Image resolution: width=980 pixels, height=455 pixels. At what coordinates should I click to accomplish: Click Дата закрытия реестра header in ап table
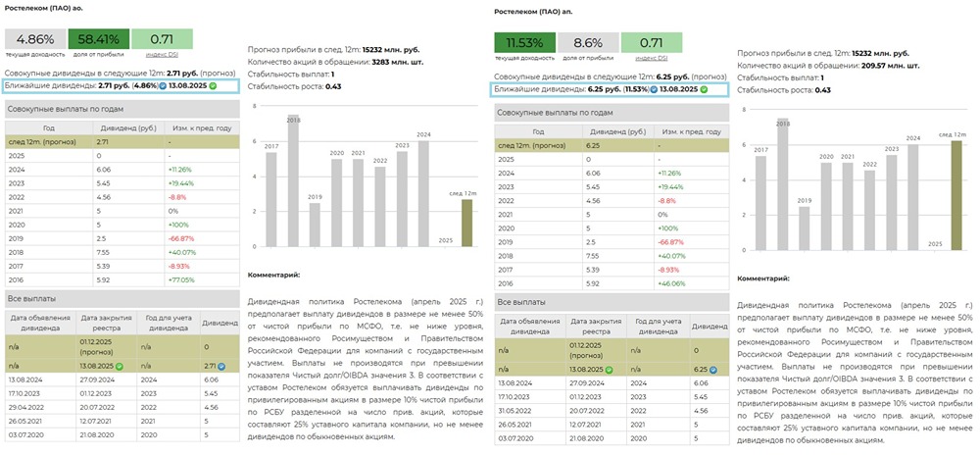coord(594,326)
